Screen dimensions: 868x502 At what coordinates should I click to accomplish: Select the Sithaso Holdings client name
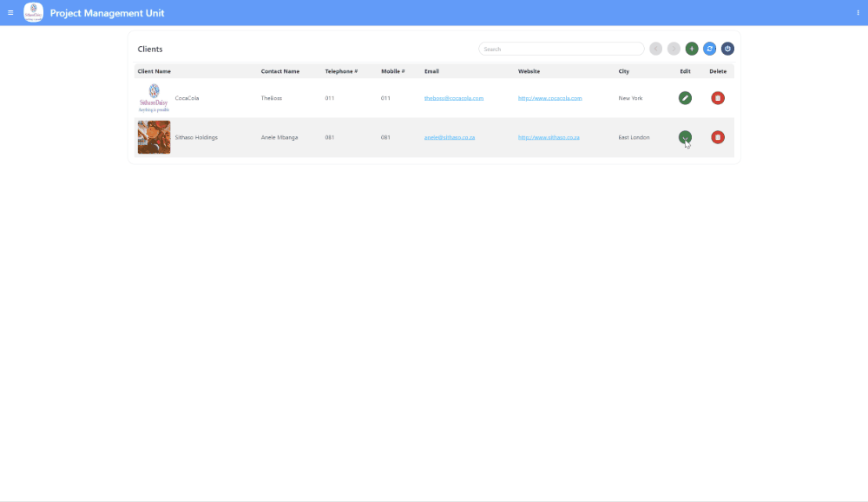point(196,137)
